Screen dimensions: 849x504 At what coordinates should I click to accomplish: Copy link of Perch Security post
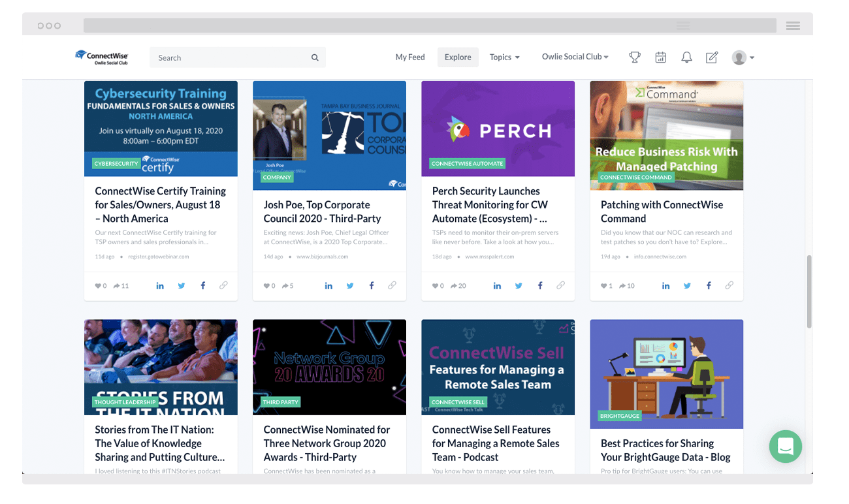coord(561,285)
